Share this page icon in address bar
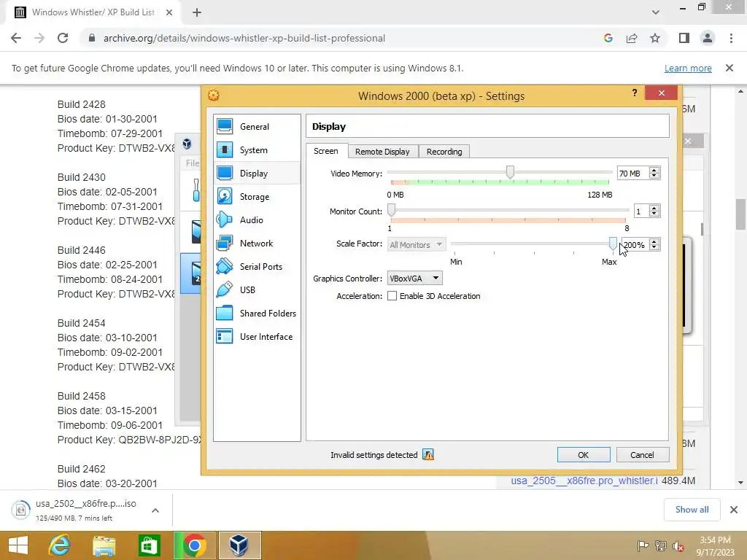Screen dimensions: 747x560 click(x=632, y=38)
